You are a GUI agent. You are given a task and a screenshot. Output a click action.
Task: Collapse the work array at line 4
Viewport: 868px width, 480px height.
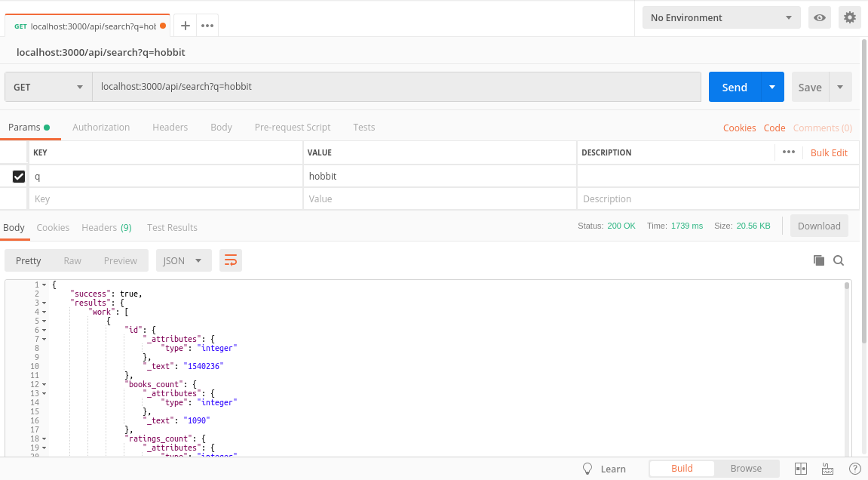(44, 312)
